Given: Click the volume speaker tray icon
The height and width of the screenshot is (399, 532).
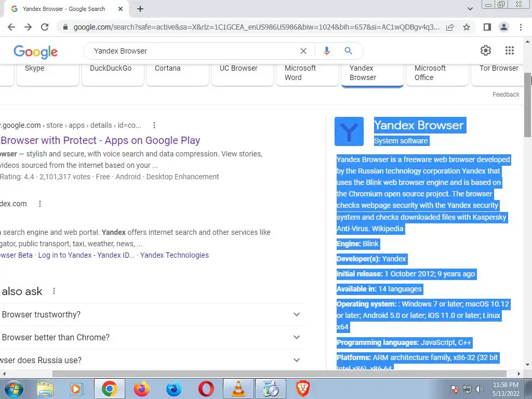Looking at the screenshot, I should point(479,389).
